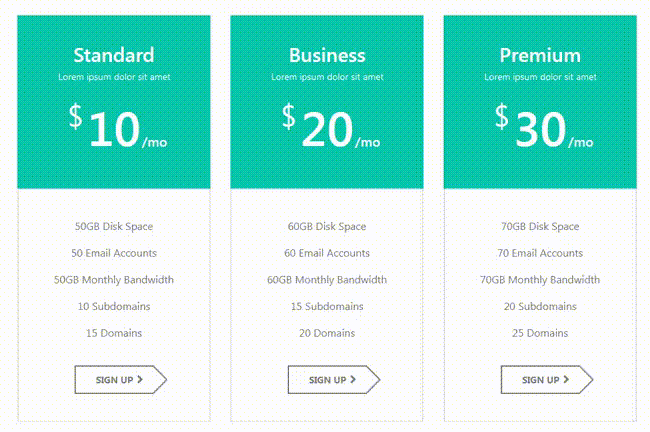Select the Standard plan heading
This screenshot has width=650, height=432.
114,55
